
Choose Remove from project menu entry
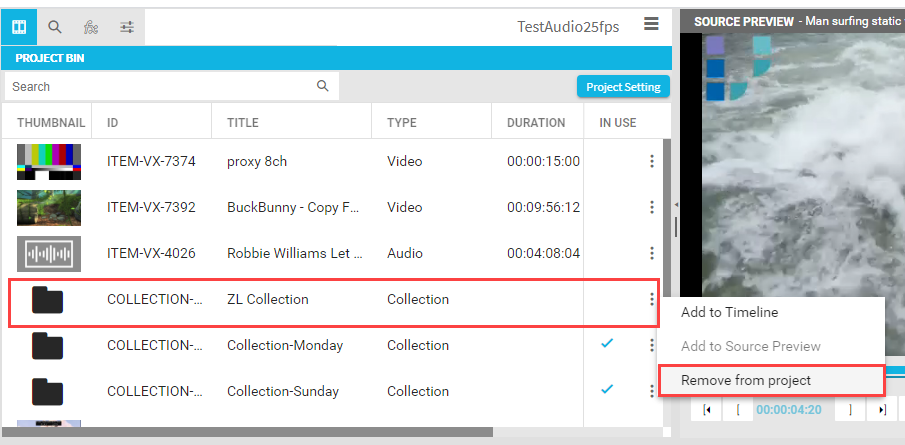point(745,380)
